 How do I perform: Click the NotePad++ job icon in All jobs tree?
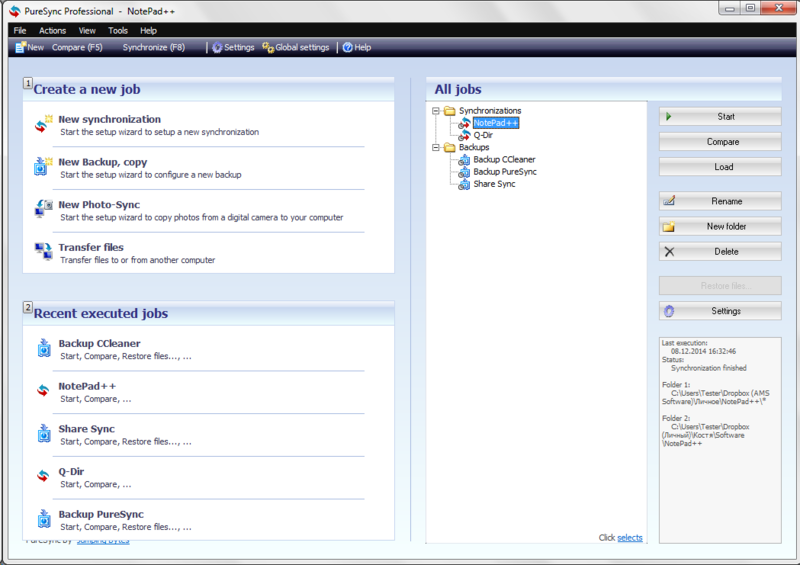coord(464,123)
